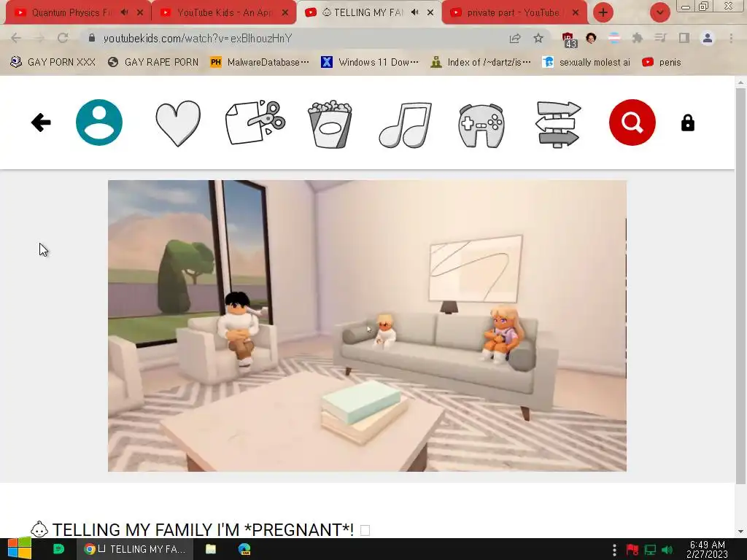Viewport: 747px width, 560px height.
Task: Open the paper and scissors crafts category
Action: 255,122
